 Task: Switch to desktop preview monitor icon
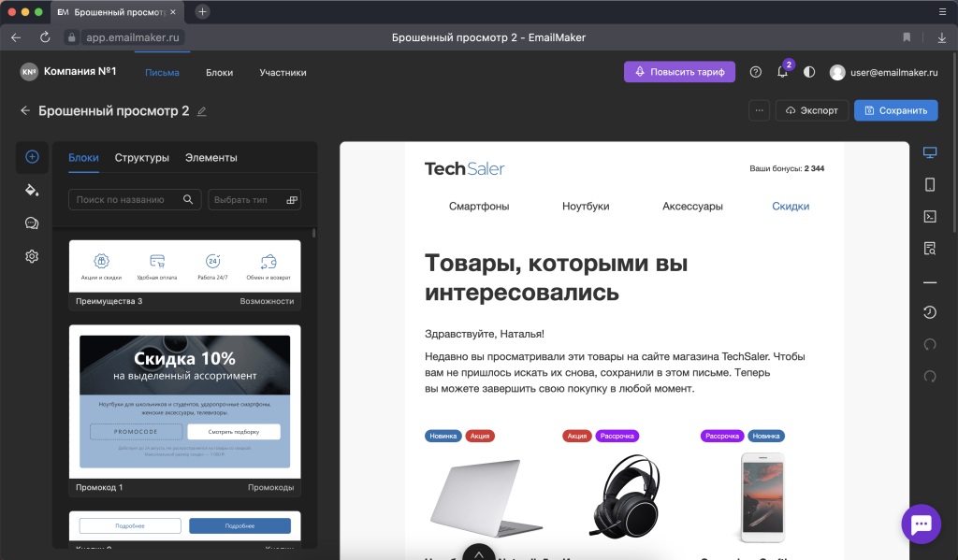930,152
